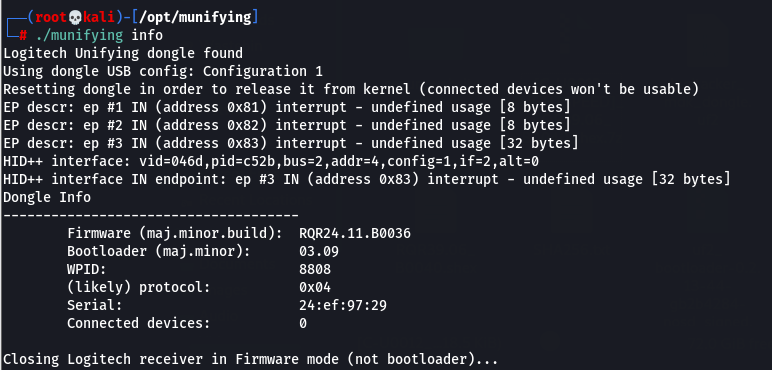Viewport: 772px width, 370px height.
Task: Click the Dongle Info heading
Action: coord(47,197)
